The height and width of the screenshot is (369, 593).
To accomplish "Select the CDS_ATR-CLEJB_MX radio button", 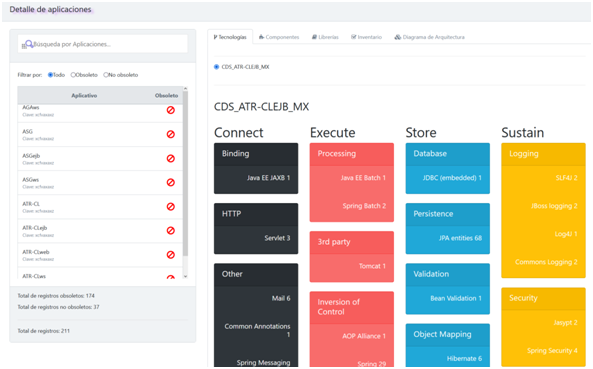I will coord(216,67).
